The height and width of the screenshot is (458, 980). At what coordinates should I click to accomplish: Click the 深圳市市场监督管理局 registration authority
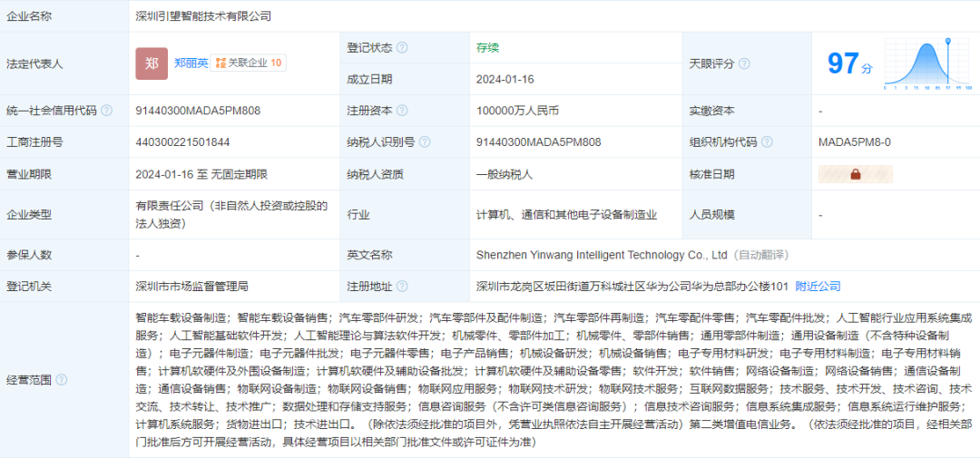[x=191, y=287]
